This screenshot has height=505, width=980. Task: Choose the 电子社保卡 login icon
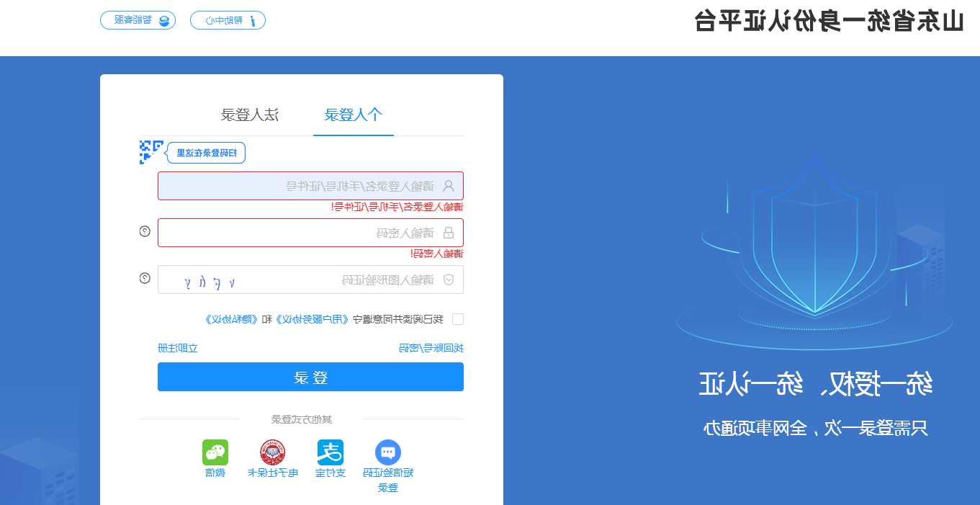tap(273, 452)
